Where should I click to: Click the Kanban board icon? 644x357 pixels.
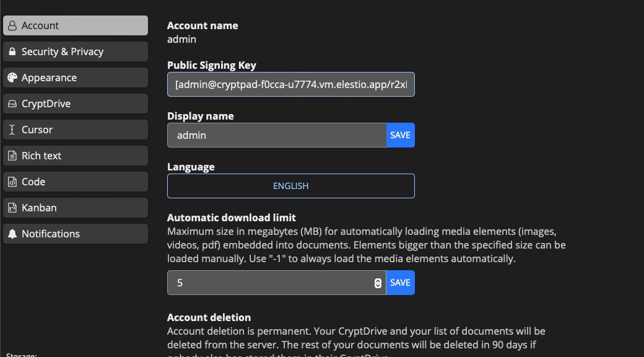(x=12, y=208)
